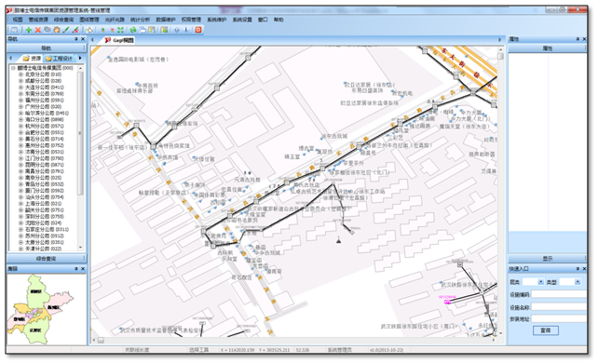Open the 类型 dropdown in quick entry
Image resolution: width=598 pixels, height=364 pixels.
578,282
